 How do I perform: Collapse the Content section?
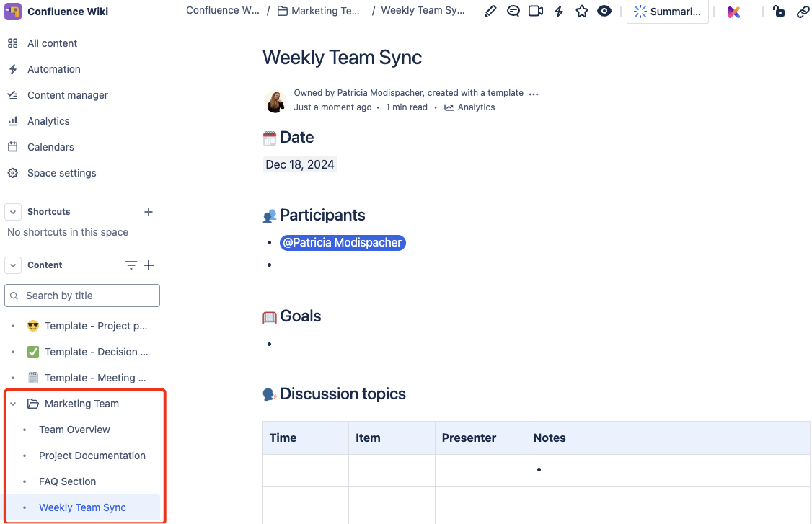[x=12, y=265]
